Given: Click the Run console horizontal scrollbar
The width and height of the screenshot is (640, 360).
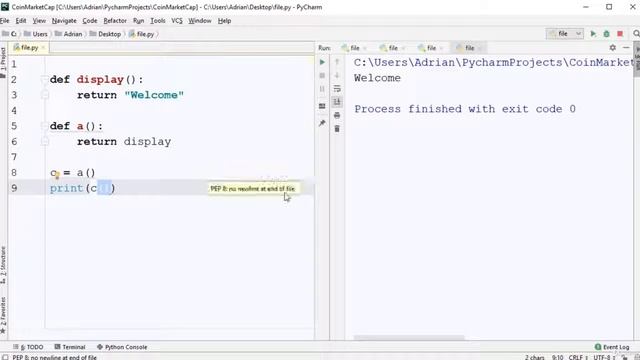Looking at the screenshot, I should click(x=409, y=338).
